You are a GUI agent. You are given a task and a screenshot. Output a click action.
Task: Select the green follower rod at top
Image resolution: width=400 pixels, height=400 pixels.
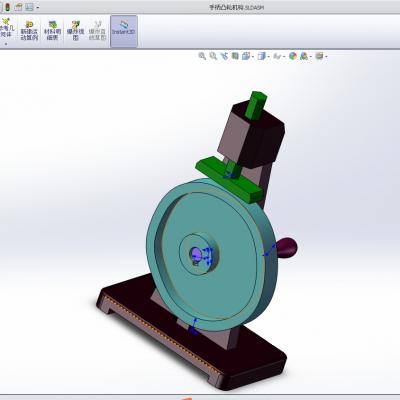click(x=256, y=105)
